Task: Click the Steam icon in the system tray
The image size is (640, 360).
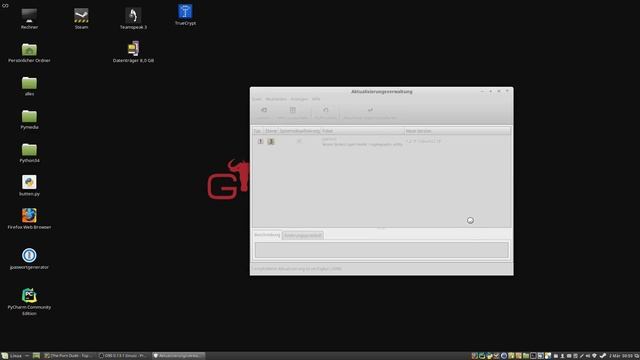Action: (x=602, y=356)
